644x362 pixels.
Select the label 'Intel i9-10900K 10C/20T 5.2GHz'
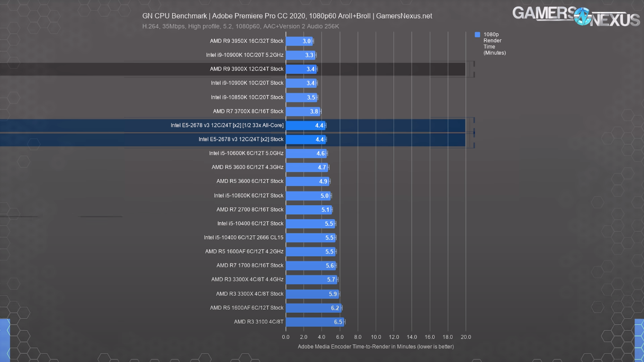245,55
